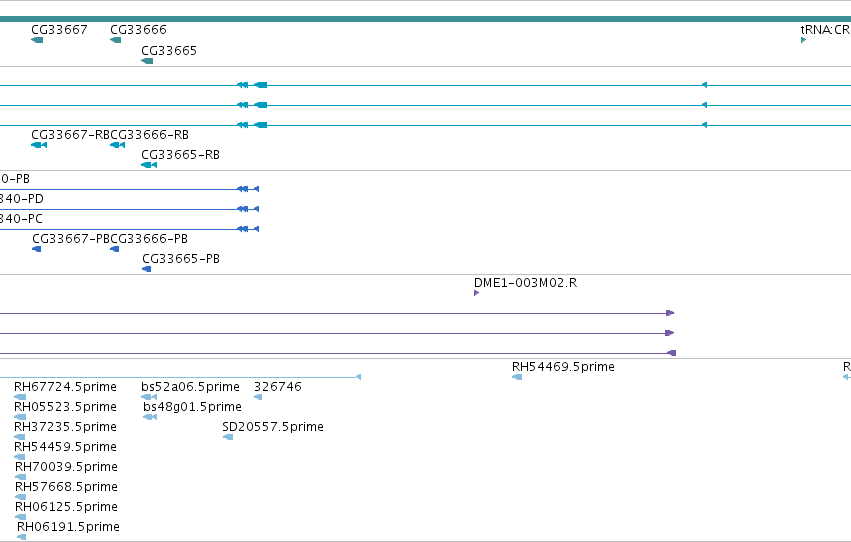Select the CG33666-PB protein label
Viewport: 851px width, 542px height.
149,239
